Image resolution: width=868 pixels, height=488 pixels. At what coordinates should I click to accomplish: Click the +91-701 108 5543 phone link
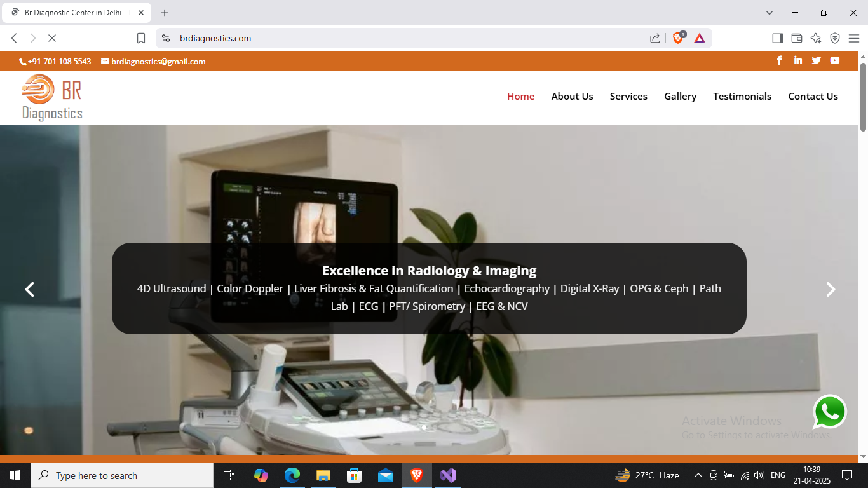click(58, 62)
